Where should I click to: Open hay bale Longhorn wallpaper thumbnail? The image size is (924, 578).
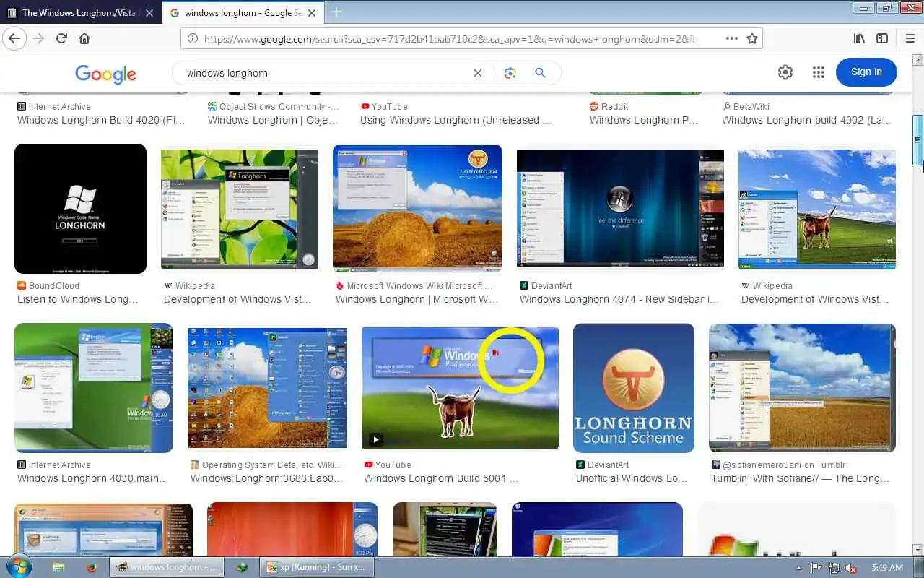coord(417,209)
